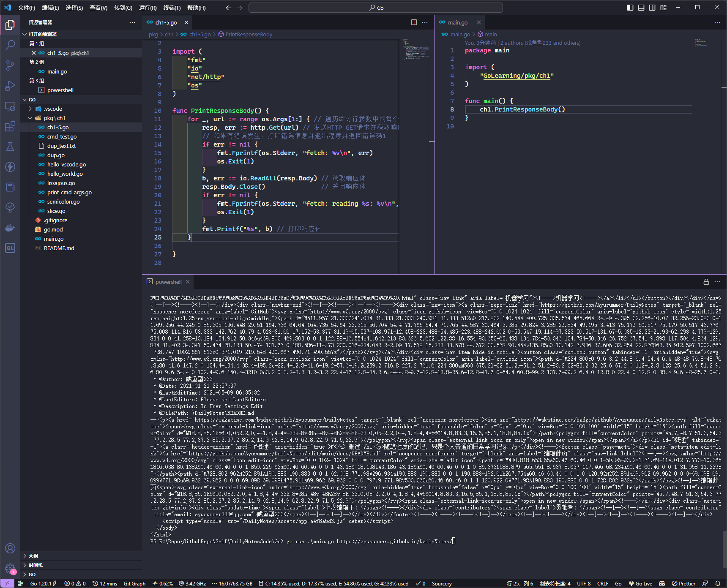Customize layout button in title bar

(x=663, y=8)
